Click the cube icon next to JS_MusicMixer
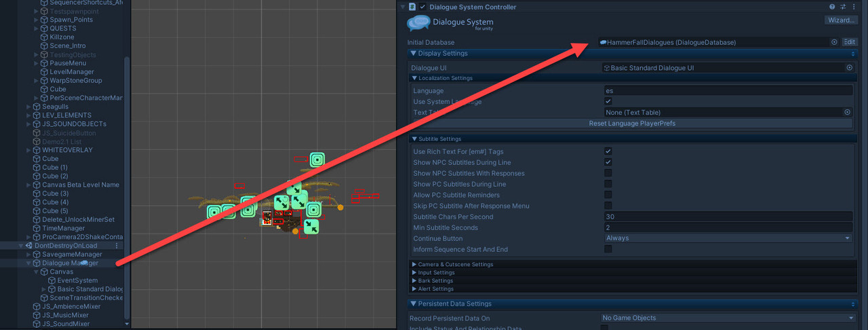 37,316
